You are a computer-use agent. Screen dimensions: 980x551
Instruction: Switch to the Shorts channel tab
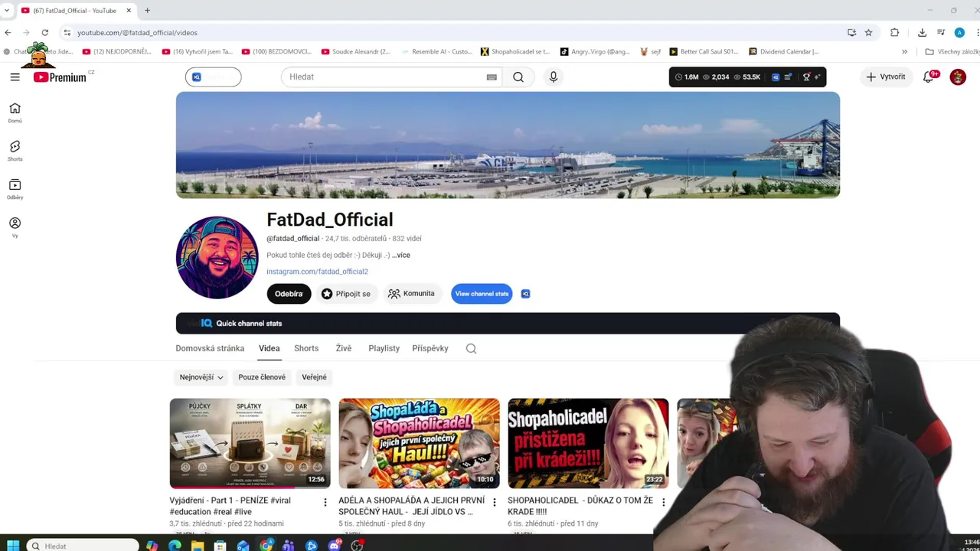(306, 348)
